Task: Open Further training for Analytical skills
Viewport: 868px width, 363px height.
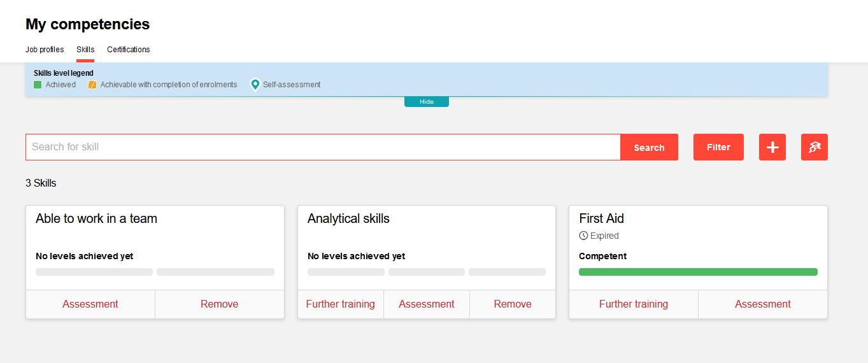Action: (x=341, y=304)
